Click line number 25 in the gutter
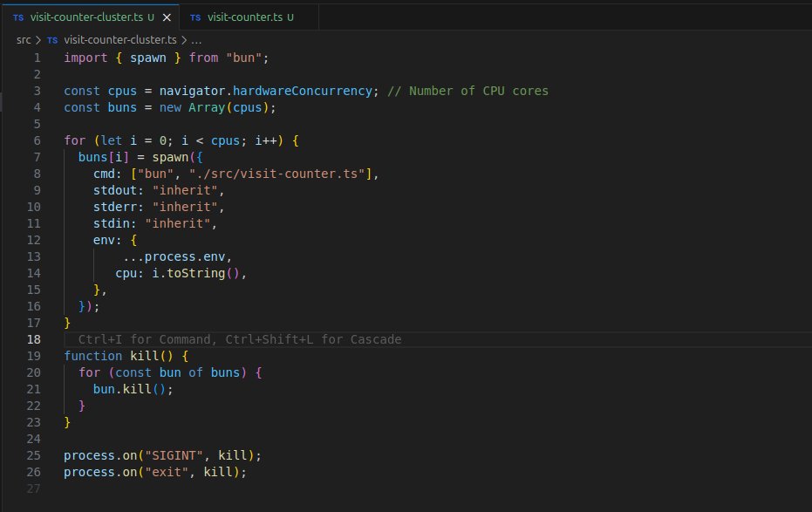Viewport: 812px width, 512px height. pyautogui.click(x=34, y=455)
